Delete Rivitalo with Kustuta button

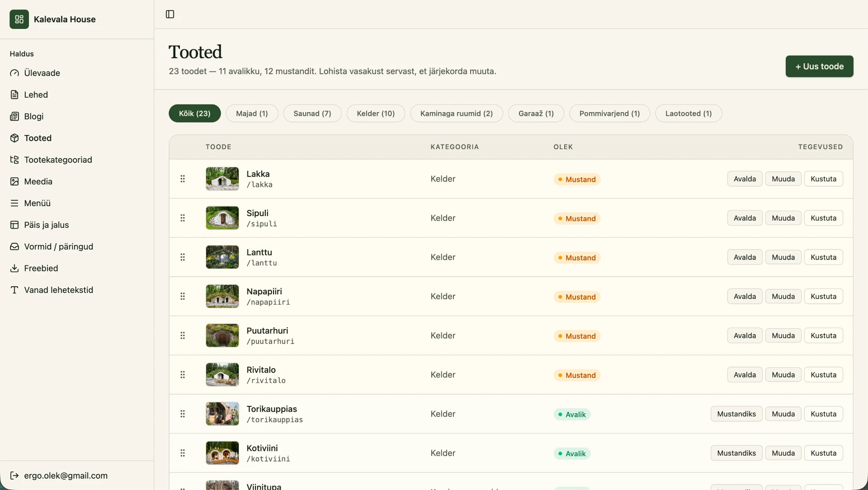(824, 375)
